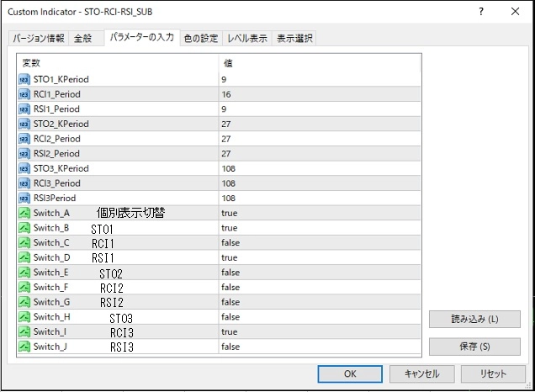Viewport: 535px width, 392px height.
Task: Select the STO2_KPeriod value 27
Action: click(320, 124)
